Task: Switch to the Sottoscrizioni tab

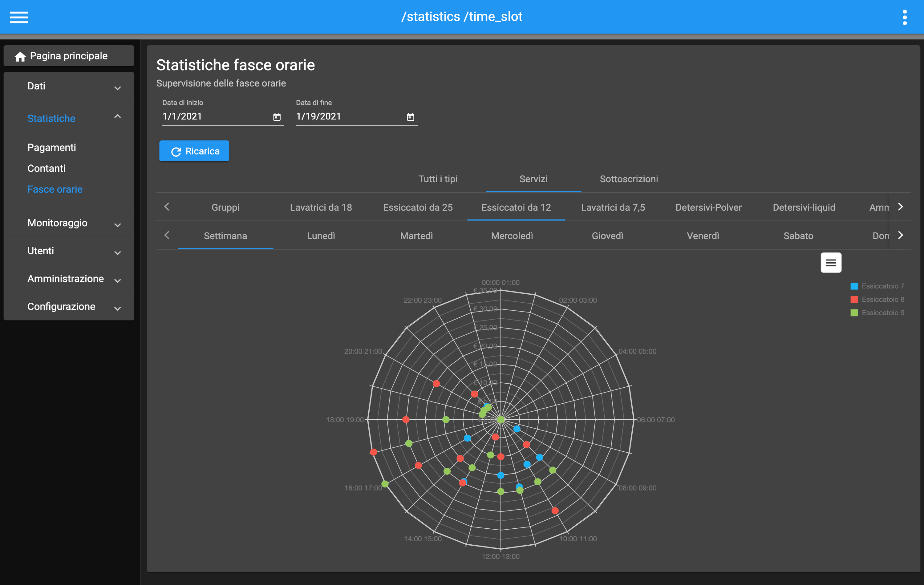Action: (629, 179)
